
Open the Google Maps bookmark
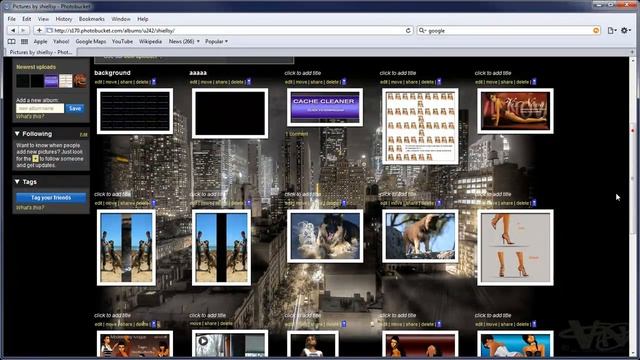point(91,42)
